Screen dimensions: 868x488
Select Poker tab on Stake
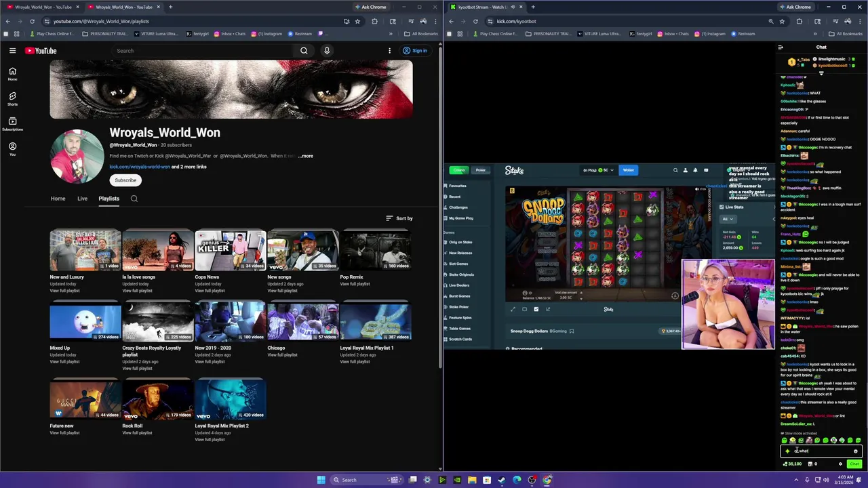coord(480,170)
